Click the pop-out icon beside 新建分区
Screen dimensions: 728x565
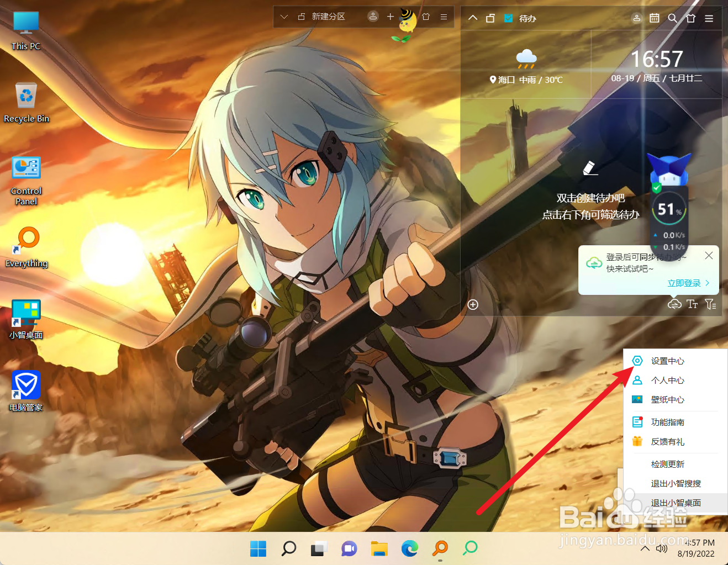point(302,17)
